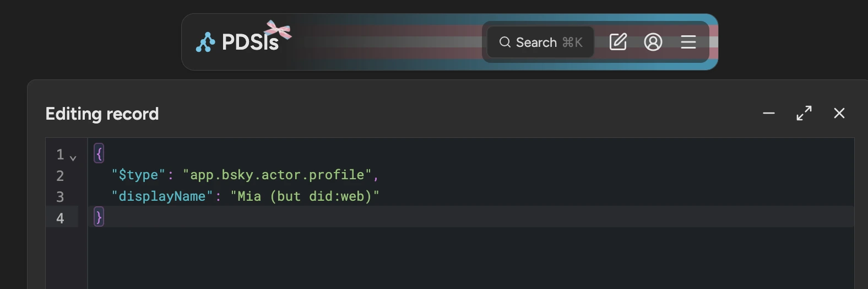Image resolution: width=868 pixels, height=289 pixels.
Task: Click the "Mia (but did:web)" string value
Action: [x=305, y=196]
